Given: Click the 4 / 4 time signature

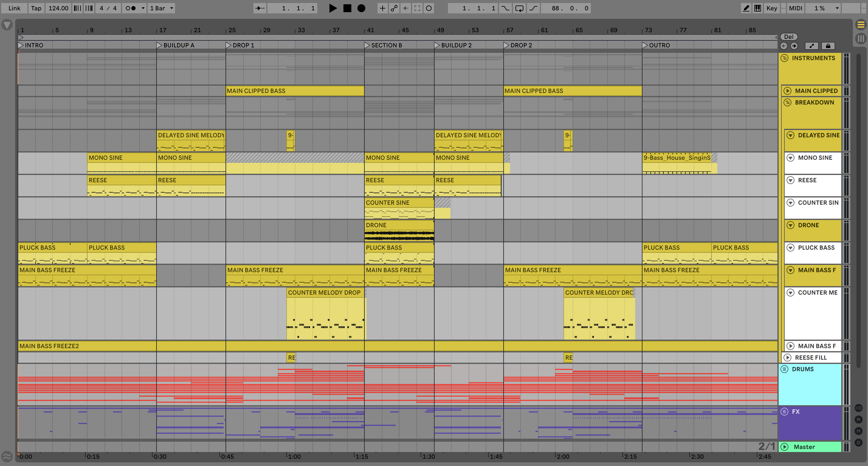Looking at the screenshot, I should (108, 8).
